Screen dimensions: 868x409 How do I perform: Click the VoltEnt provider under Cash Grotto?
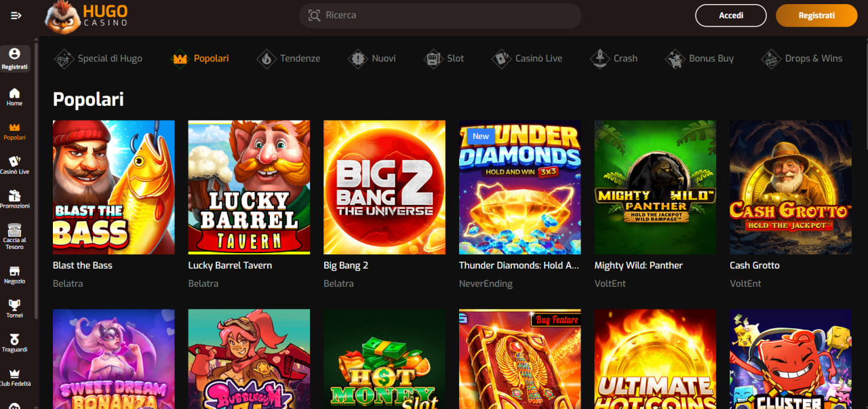click(745, 284)
